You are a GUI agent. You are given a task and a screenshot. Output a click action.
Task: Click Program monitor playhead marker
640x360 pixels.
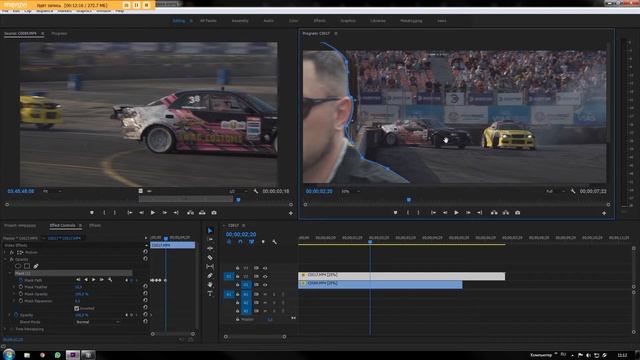coord(409,200)
